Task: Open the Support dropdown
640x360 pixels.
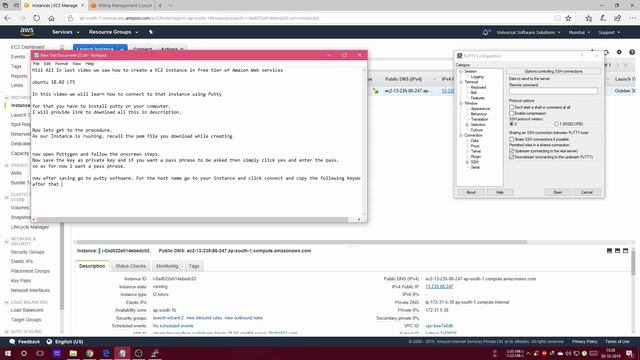Action: point(609,32)
